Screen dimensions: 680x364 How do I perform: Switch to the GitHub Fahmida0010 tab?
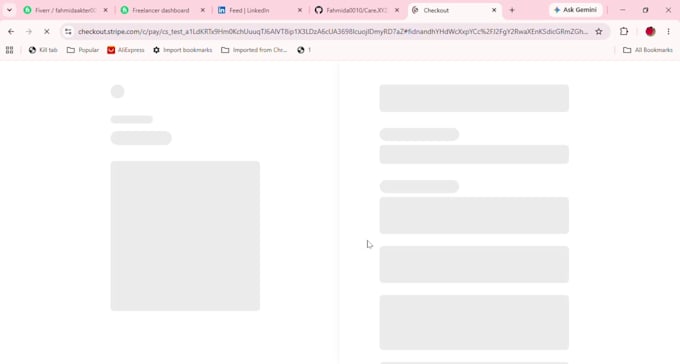[x=356, y=10]
